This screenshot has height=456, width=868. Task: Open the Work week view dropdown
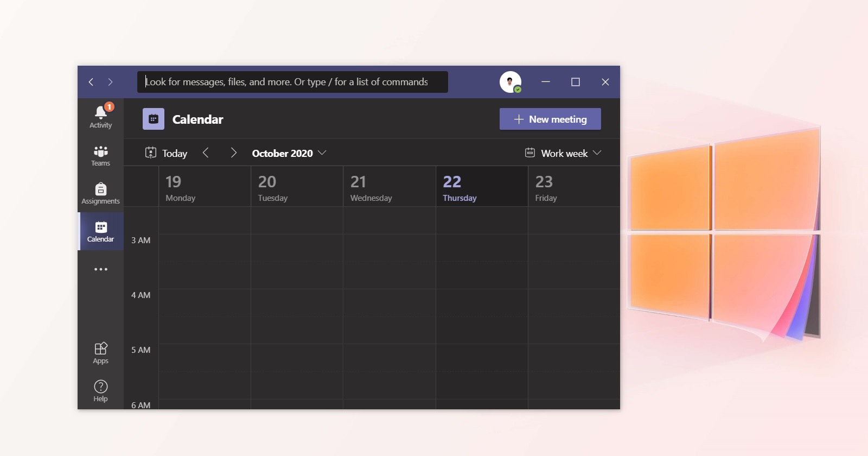coord(563,153)
